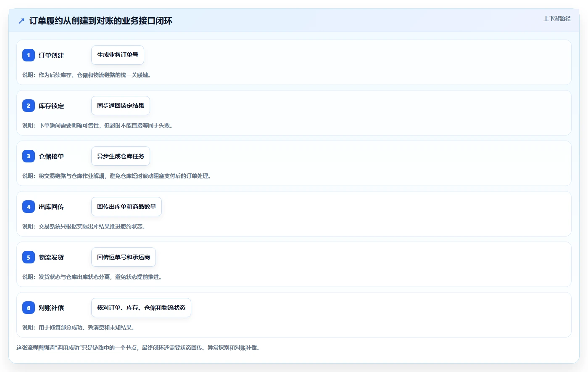The image size is (588, 372).
Task: Click the 回传运单号和承运商 chip
Action: pos(124,257)
